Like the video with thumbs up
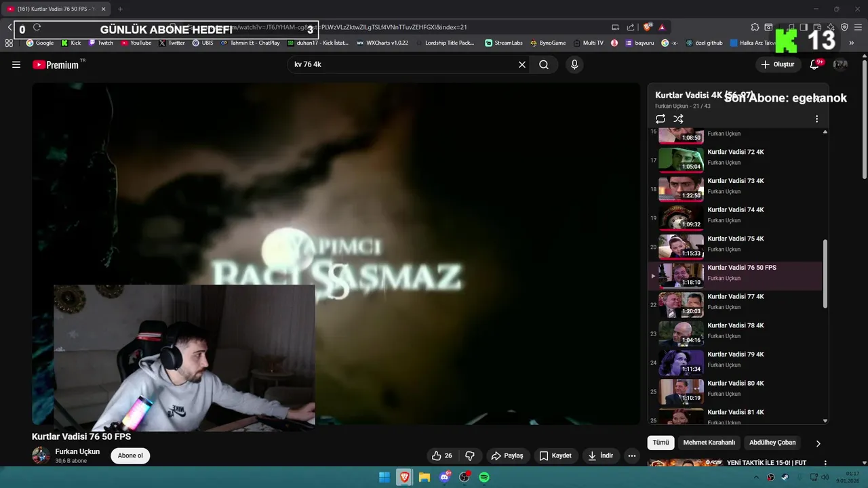868x488 pixels. click(x=443, y=455)
